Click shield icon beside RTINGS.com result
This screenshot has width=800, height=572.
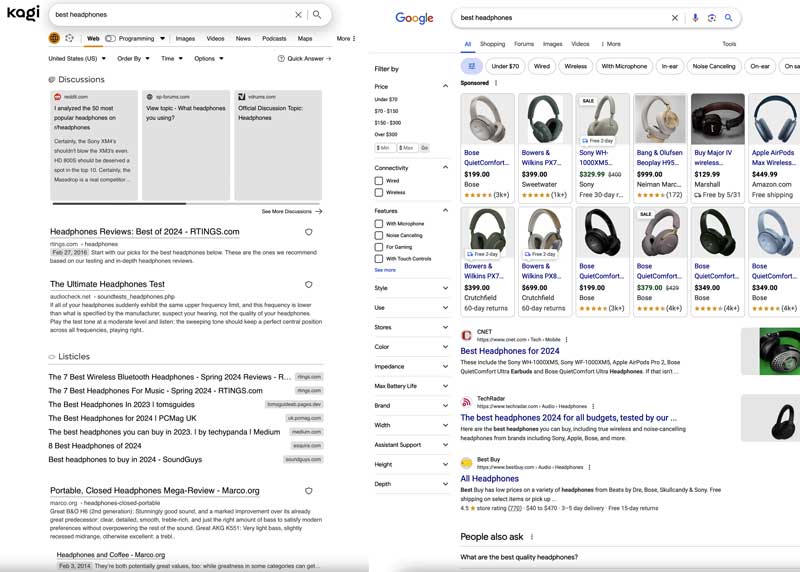309,232
